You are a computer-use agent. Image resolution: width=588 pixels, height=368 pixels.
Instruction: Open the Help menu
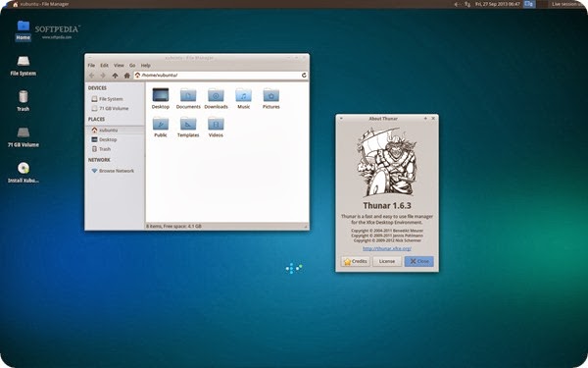tap(145, 66)
